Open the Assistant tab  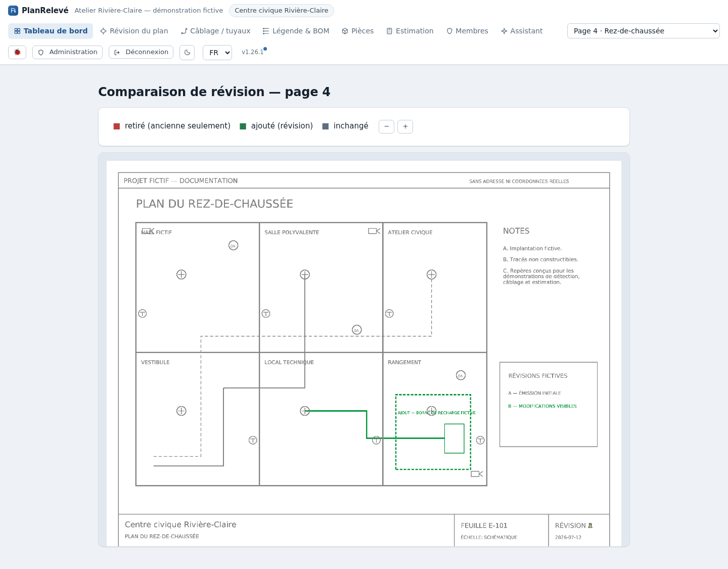pos(521,31)
